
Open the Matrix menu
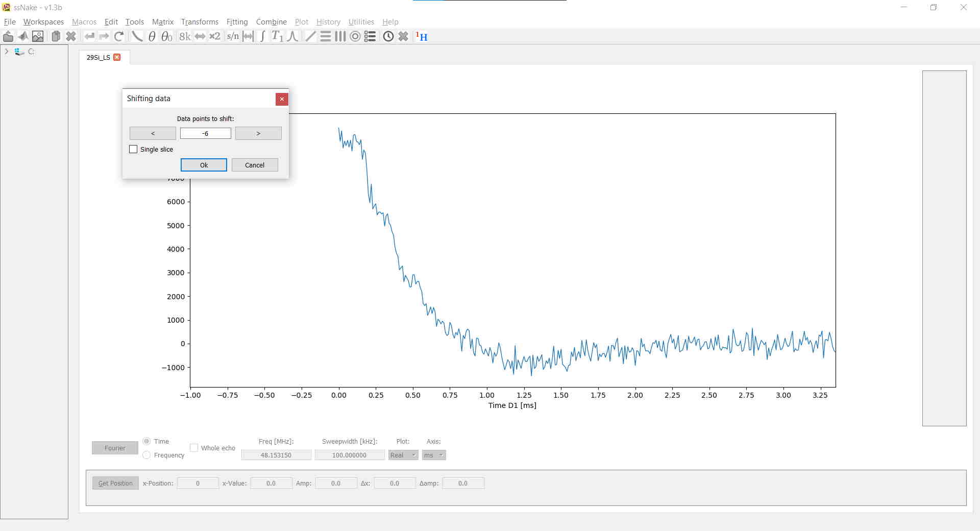(x=163, y=22)
